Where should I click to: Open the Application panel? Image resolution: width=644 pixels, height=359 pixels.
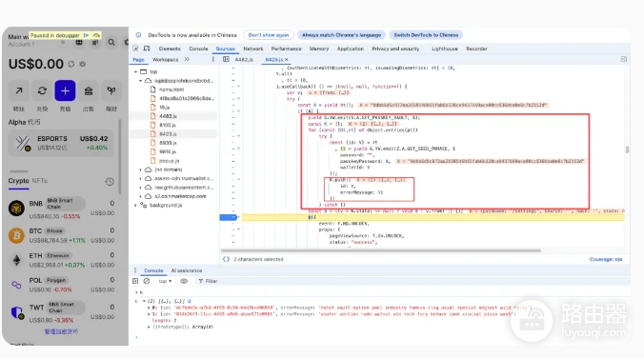coord(351,49)
